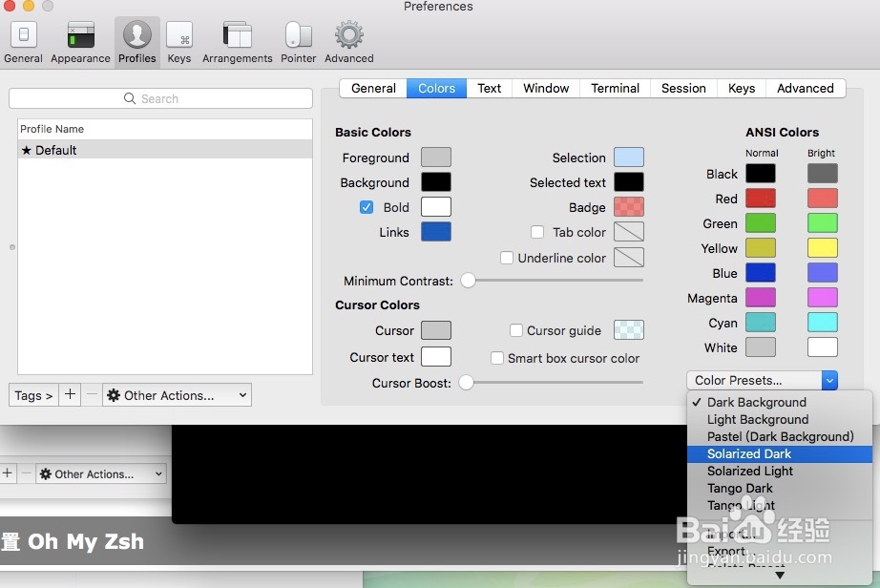The image size is (880, 588).
Task: Click the Tags > button
Action: (x=33, y=395)
